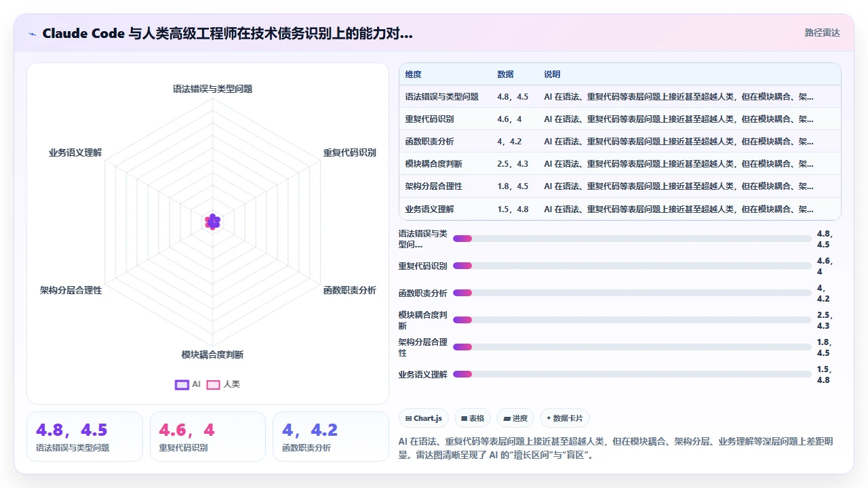Select the 进度 tag chip

(515, 418)
